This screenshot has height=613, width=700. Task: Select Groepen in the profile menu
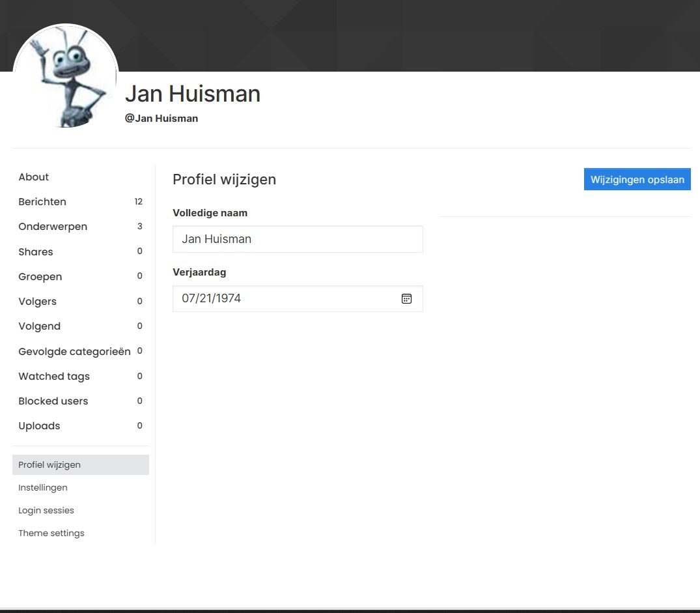[40, 277]
